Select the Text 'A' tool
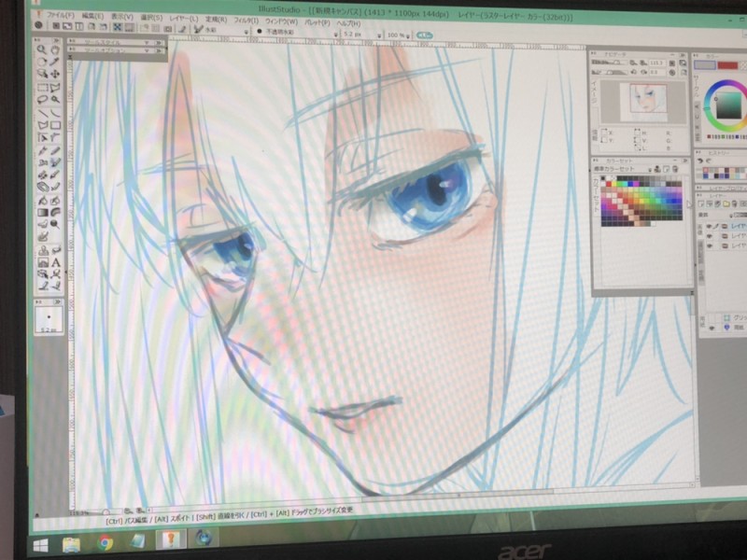The width and height of the screenshot is (747, 560). 56,262
